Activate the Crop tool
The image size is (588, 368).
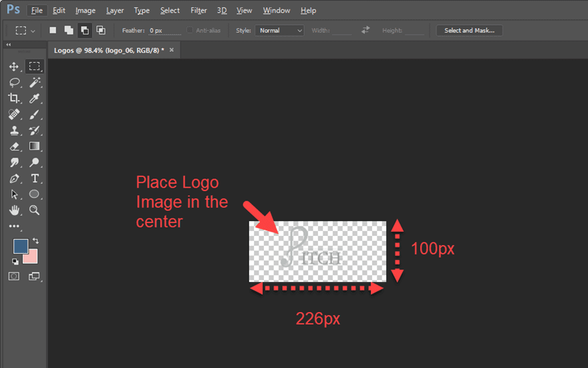point(14,98)
